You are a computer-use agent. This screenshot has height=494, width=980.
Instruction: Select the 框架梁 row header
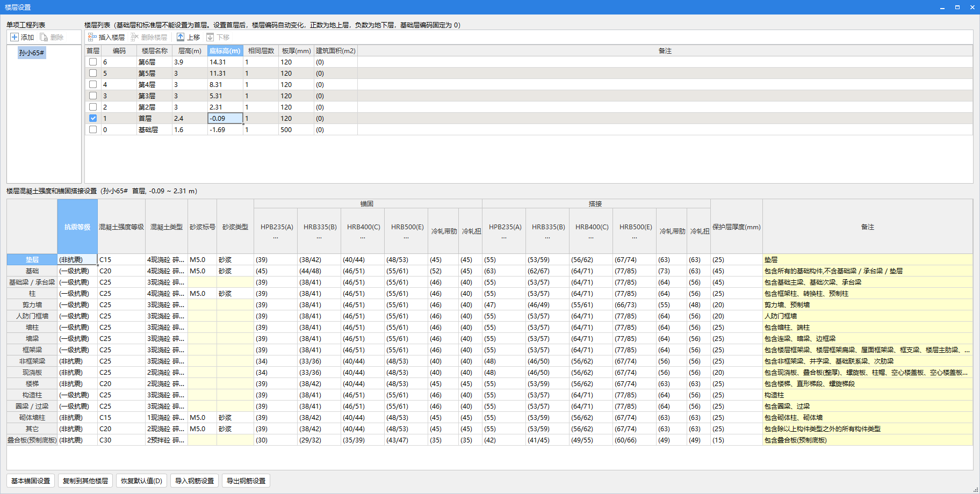coord(32,350)
